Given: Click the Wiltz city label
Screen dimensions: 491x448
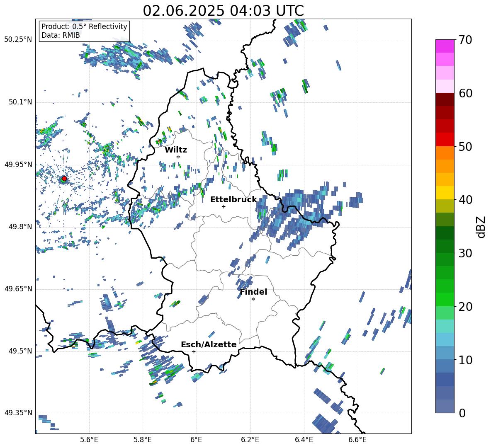Looking at the screenshot, I should pos(176,150).
